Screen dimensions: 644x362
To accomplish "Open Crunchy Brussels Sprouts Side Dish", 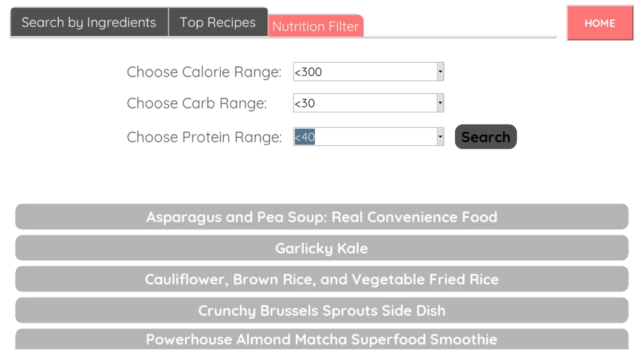I will [322, 310].
